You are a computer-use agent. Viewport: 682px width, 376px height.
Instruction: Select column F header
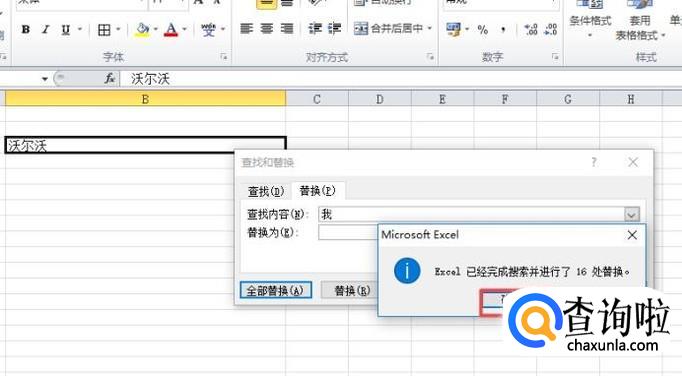click(505, 99)
